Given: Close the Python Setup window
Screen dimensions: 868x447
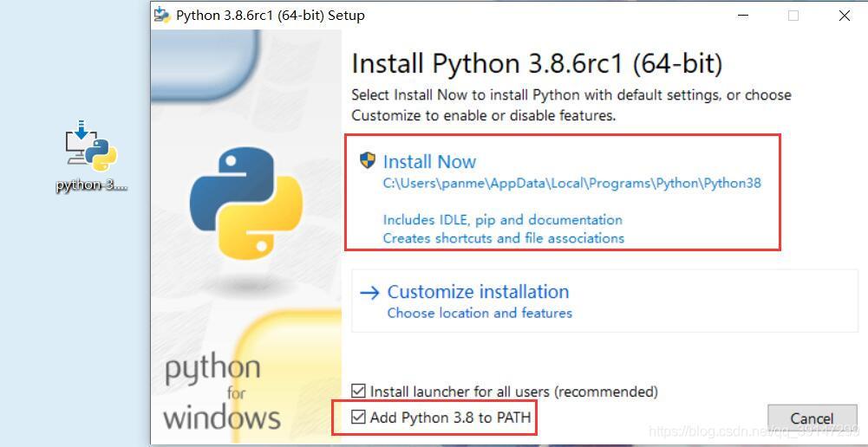Looking at the screenshot, I should coord(845,16).
